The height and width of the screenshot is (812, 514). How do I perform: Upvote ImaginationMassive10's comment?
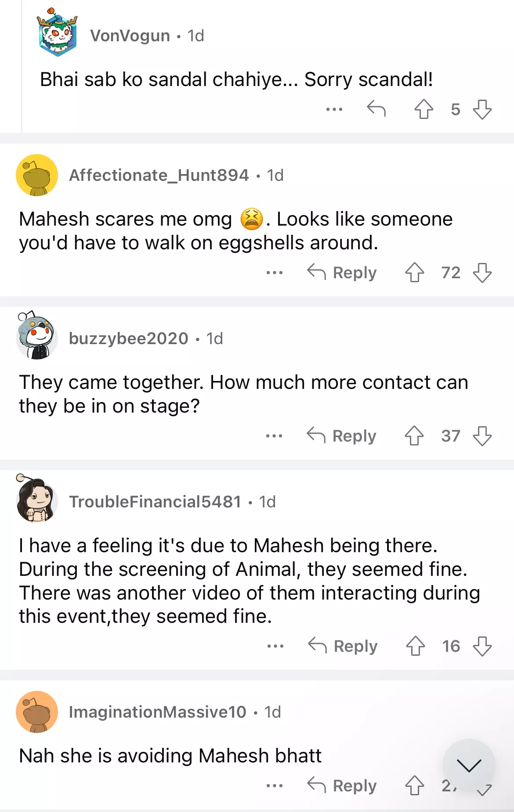(x=414, y=786)
